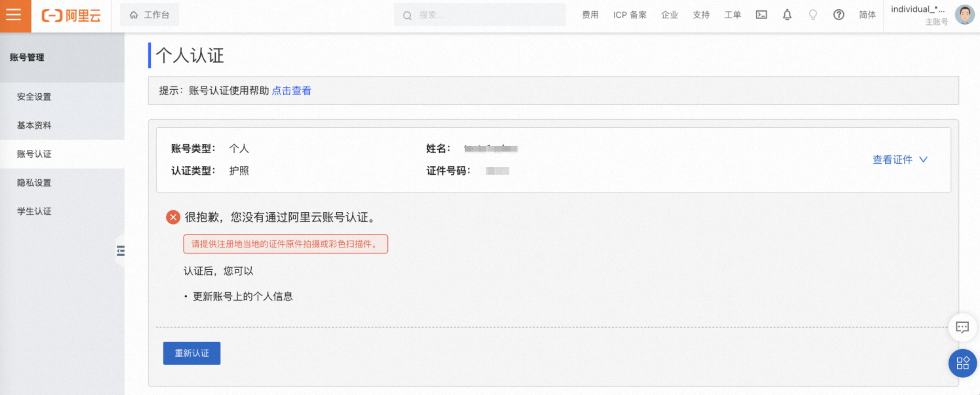
Task: Click the 个人认证 page title
Action: 190,55
